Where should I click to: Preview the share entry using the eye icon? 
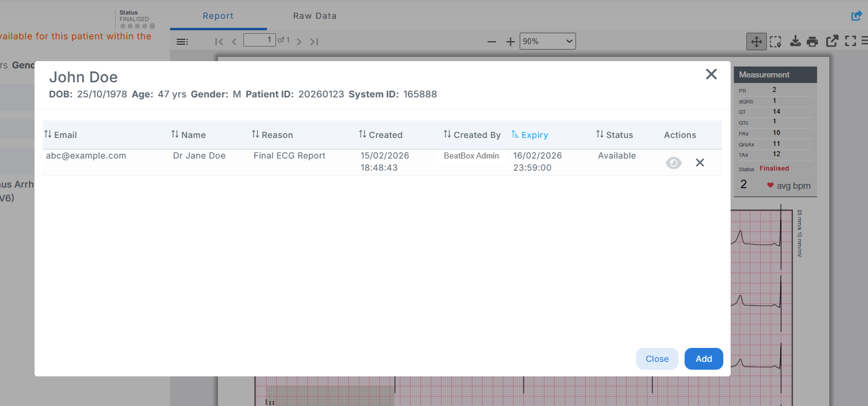(673, 162)
